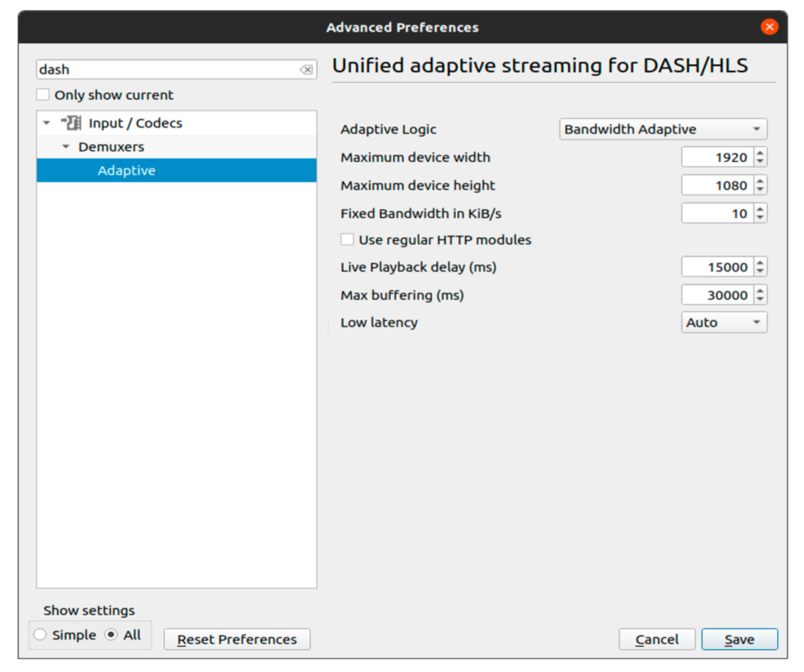This screenshot has width=804, height=672.
Task: Enable the Only show current checkbox
Action: (43, 95)
